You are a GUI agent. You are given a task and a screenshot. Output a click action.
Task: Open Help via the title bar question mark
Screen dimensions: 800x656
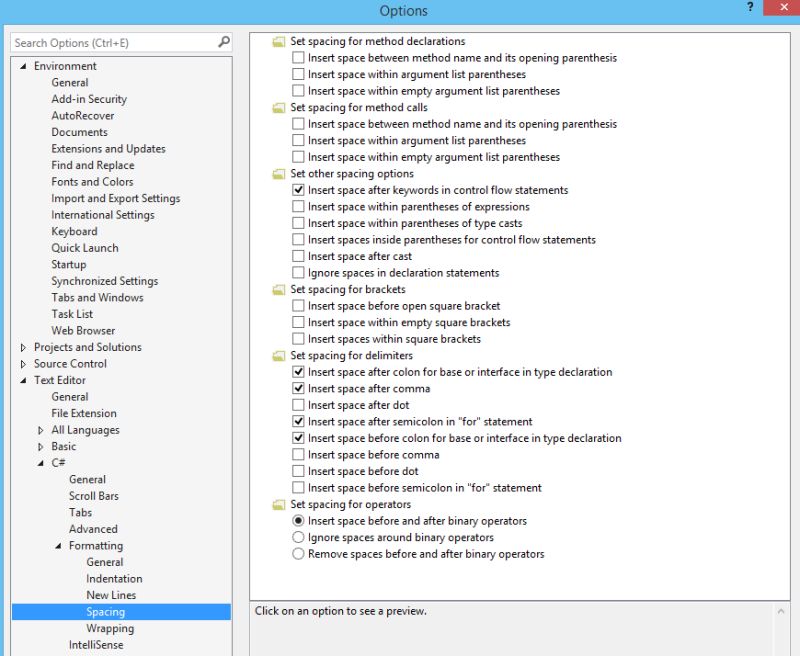[749, 9]
